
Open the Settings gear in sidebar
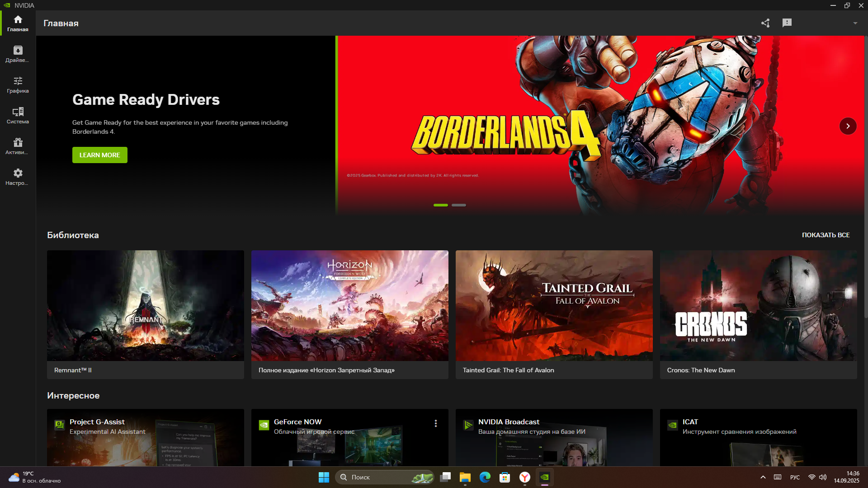(x=18, y=177)
